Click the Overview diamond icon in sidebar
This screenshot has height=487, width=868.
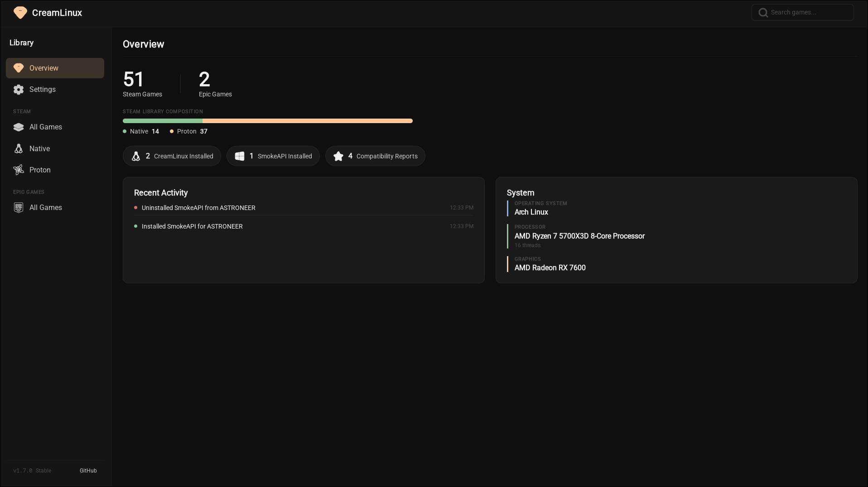click(19, 68)
